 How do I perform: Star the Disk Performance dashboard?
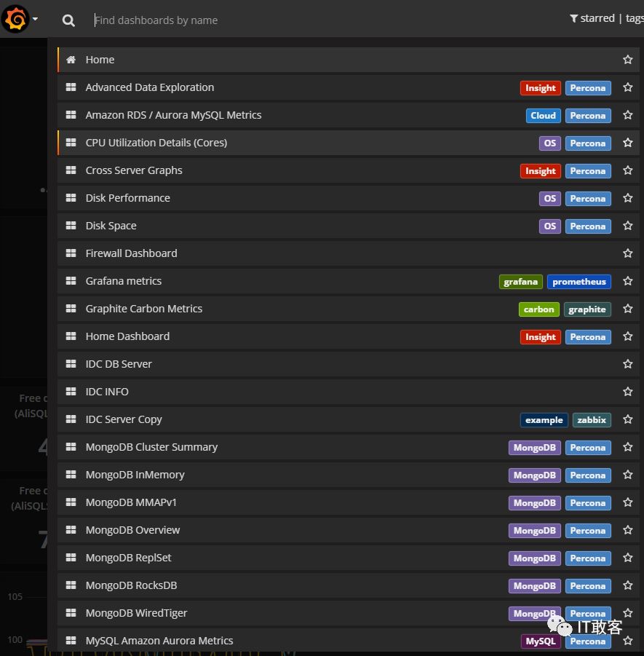(x=627, y=198)
